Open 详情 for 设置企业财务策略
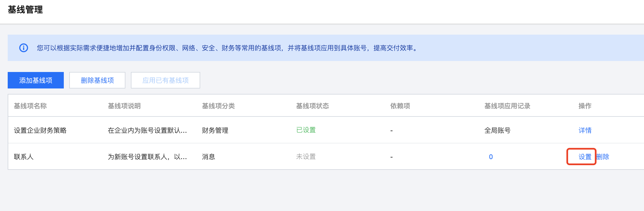Viewport: 644px width, 211px height. tap(585, 130)
